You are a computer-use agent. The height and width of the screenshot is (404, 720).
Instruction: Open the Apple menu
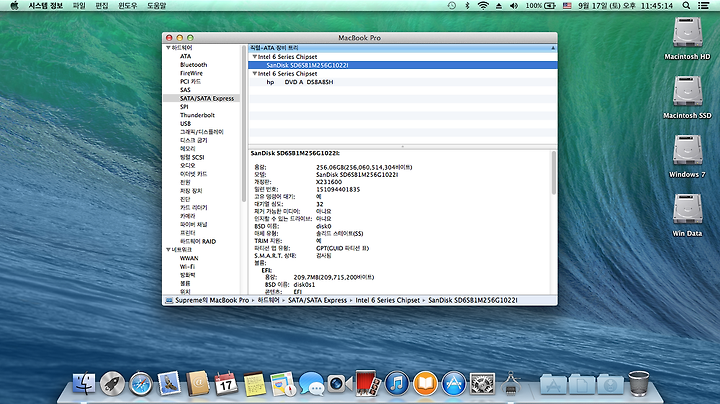pyautogui.click(x=14, y=6)
